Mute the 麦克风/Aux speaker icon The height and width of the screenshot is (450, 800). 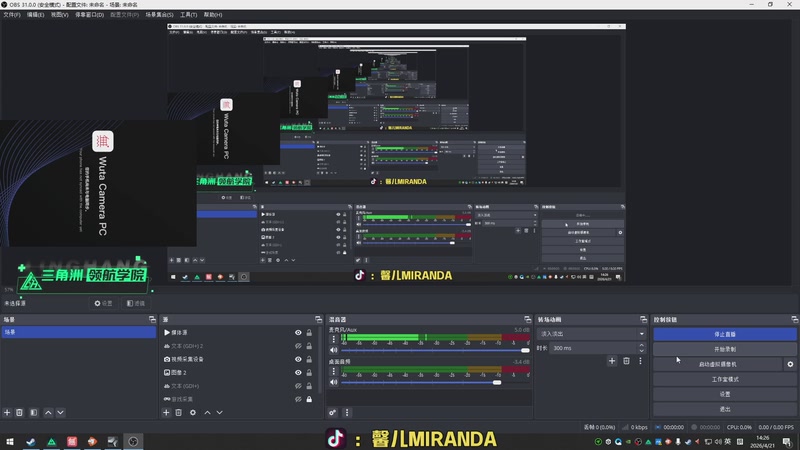pos(334,350)
